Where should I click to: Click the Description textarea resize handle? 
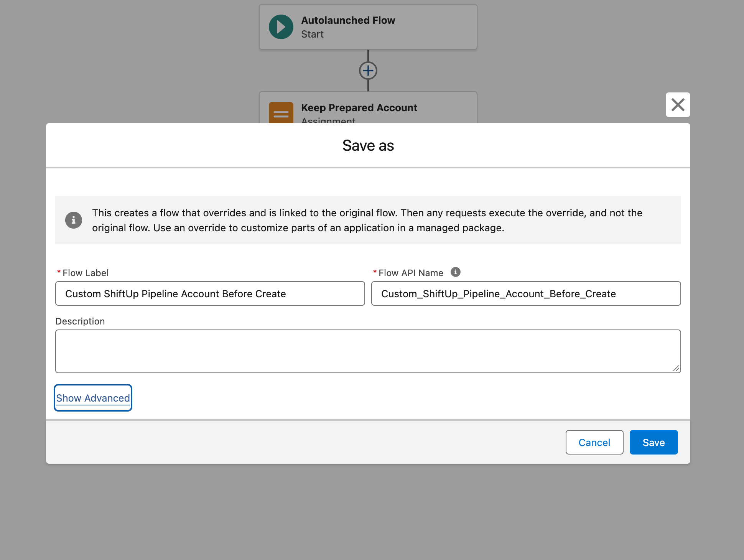pos(676,368)
